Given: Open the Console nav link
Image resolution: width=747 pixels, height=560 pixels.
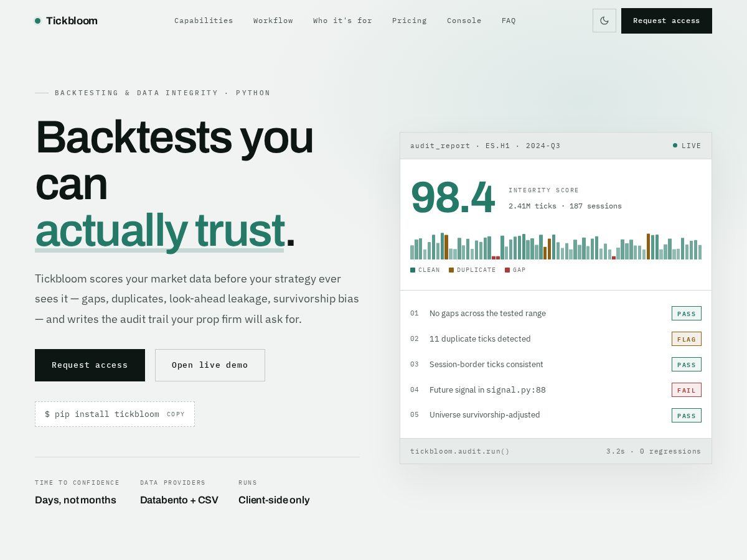Looking at the screenshot, I should [x=464, y=21].
